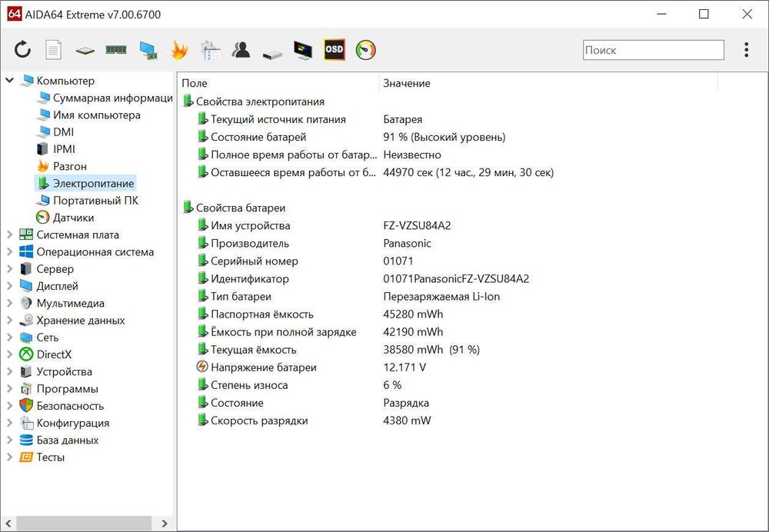Select the База данных tree item
This screenshot has height=532, width=769.
click(58, 441)
